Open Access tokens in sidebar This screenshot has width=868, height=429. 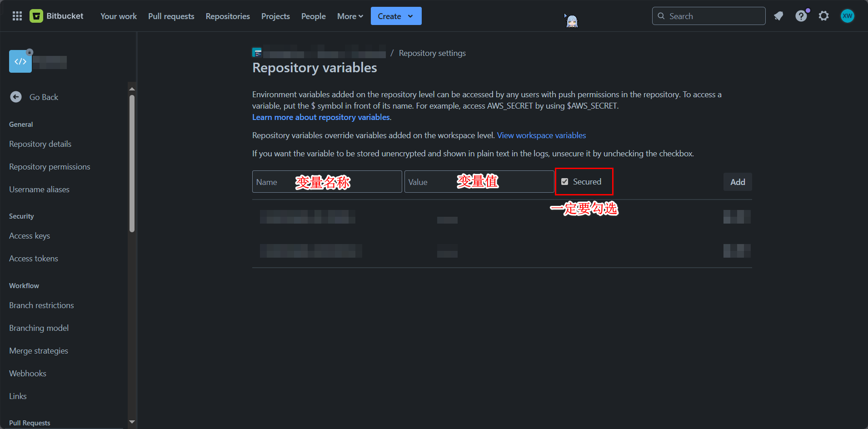point(34,259)
